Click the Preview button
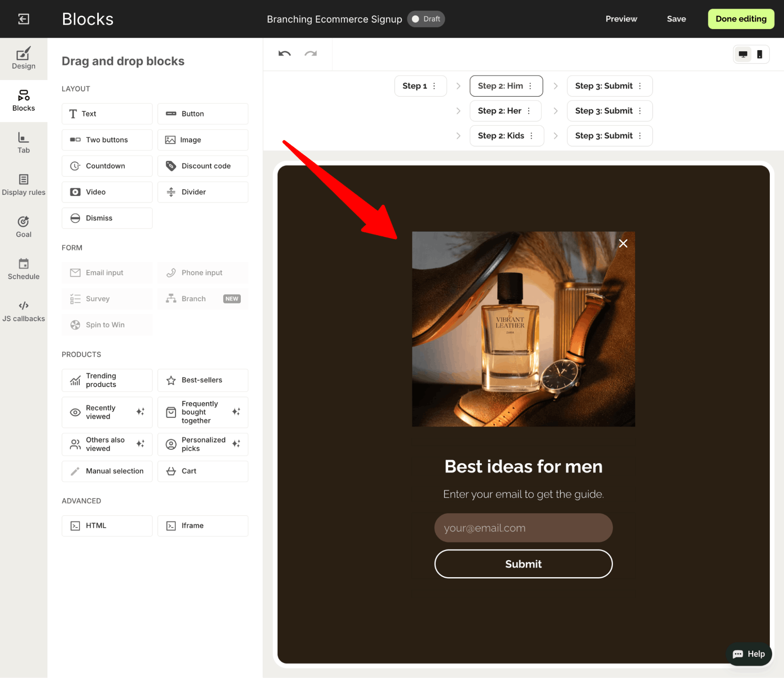 [621, 19]
